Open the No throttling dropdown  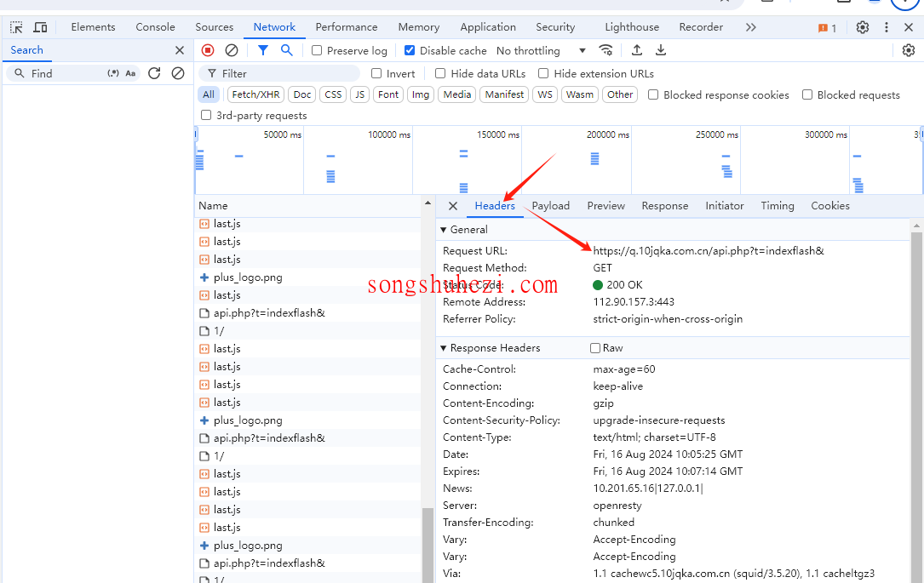541,51
